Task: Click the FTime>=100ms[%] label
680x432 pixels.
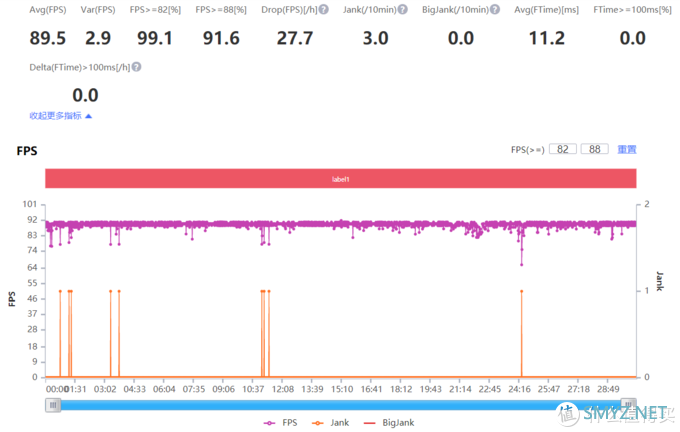Action: pos(632,10)
